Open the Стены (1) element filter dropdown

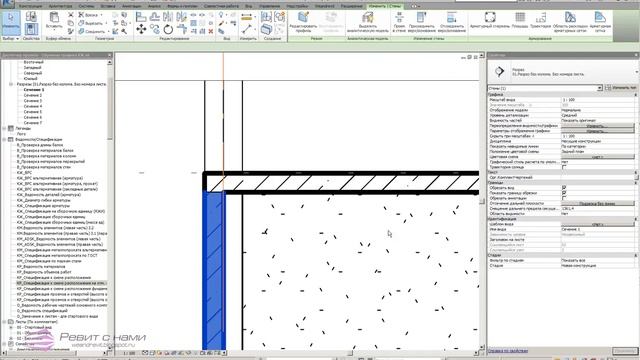tap(600, 88)
